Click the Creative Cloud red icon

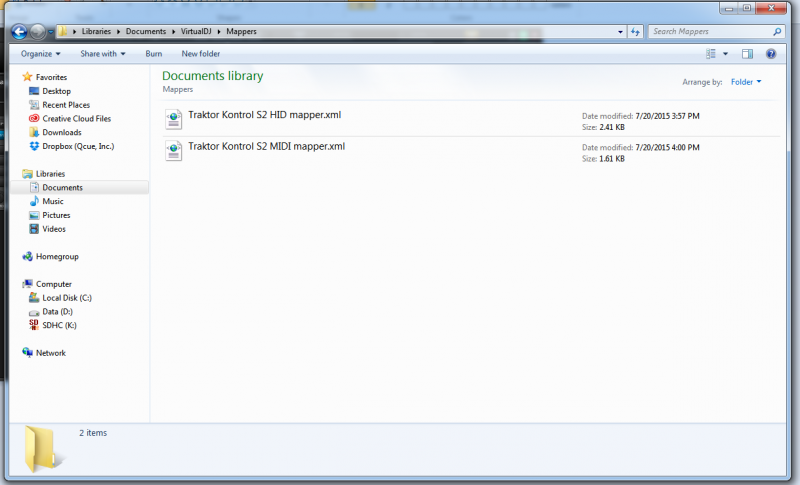(34, 118)
